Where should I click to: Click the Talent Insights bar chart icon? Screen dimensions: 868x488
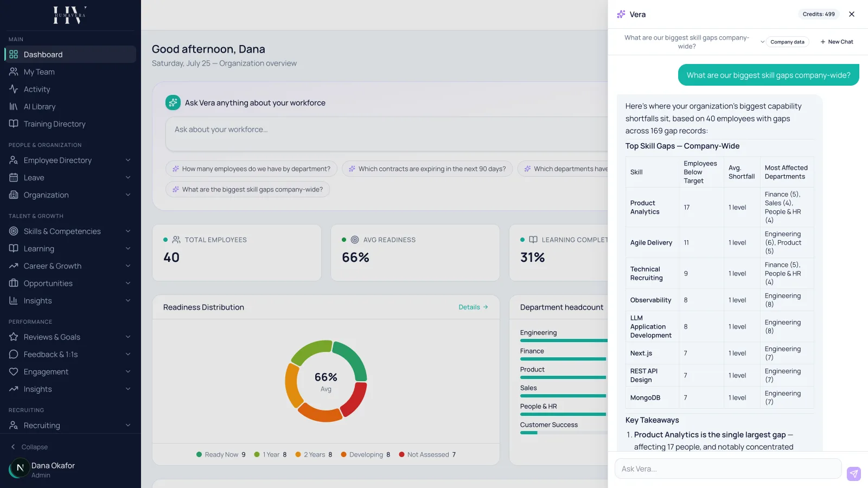tap(14, 300)
